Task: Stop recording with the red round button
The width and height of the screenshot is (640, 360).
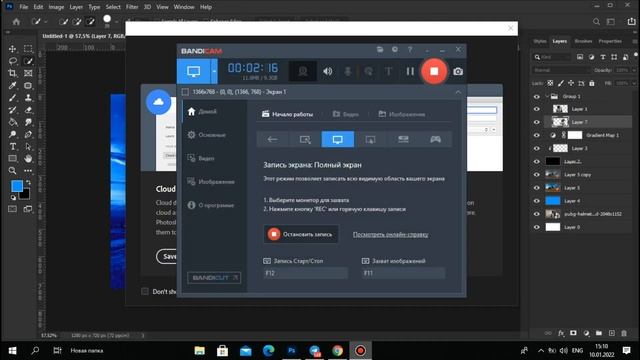Action: pos(434,71)
